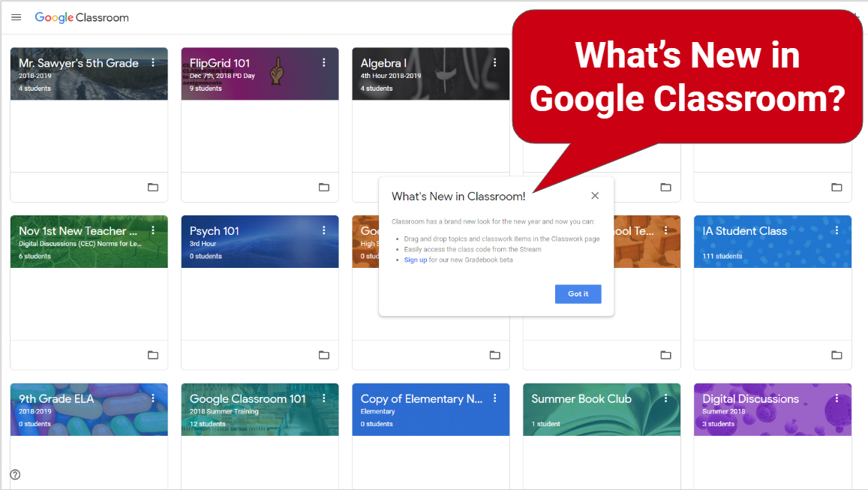Screen dimensions: 868x490
Task: Open Drive folder for IA Student Class
Action: tap(836, 355)
